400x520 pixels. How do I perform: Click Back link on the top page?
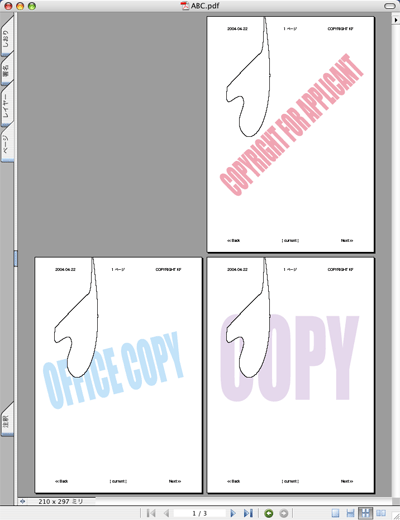(233, 240)
